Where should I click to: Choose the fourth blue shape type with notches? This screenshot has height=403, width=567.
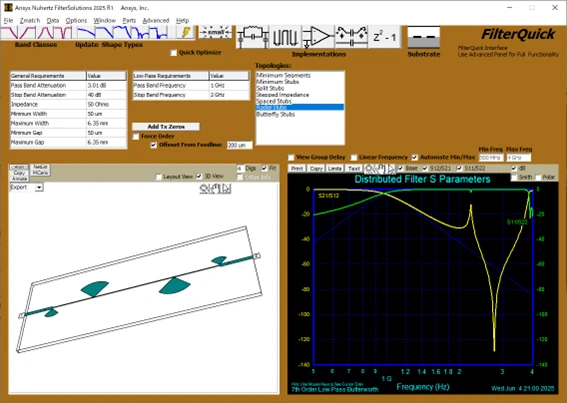point(140,33)
